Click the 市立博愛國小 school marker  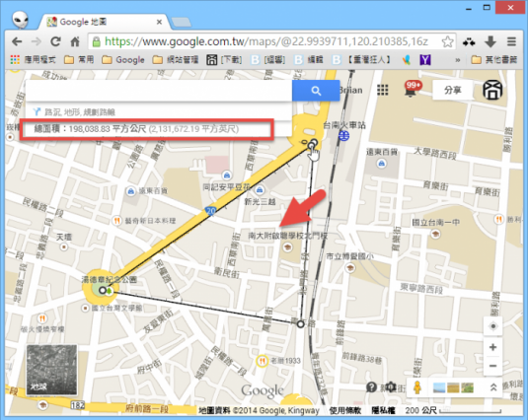tap(350, 267)
